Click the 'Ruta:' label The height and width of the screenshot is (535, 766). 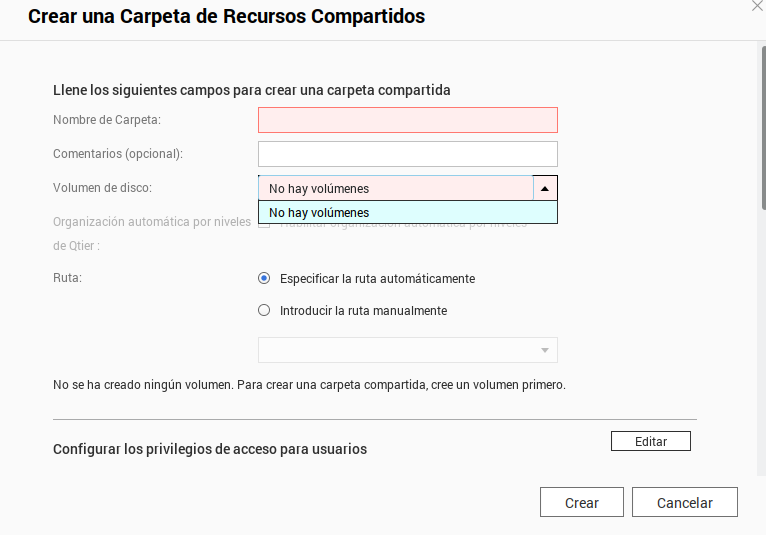67,278
